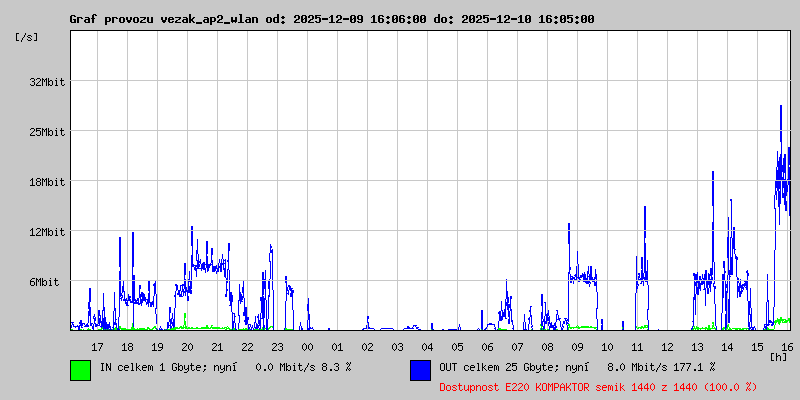Click the '12Mbit' y-axis label
Viewport: 800px width, 400px height.
pos(48,232)
